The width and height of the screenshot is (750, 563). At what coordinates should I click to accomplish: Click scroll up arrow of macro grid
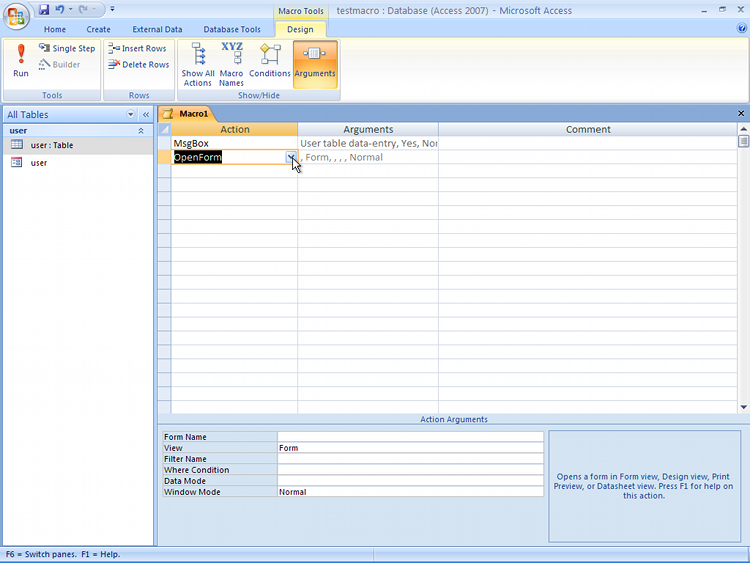click(x=743, y=129)
